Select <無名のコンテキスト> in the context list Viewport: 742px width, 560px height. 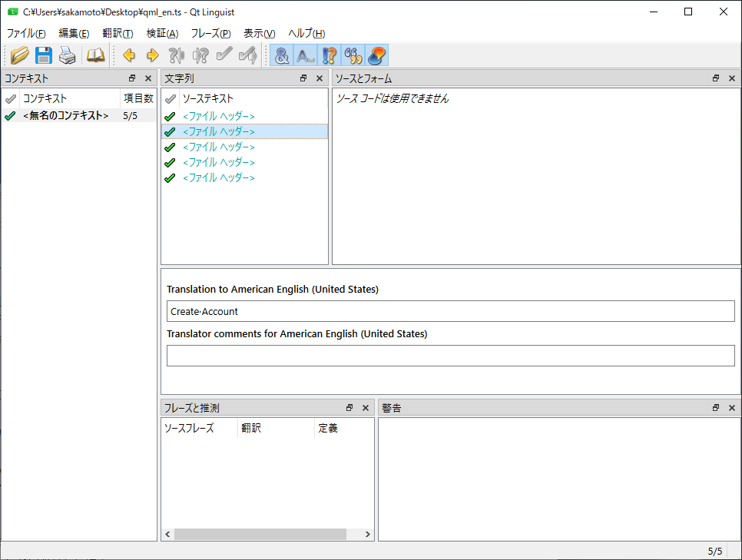[x=65, y=116]
